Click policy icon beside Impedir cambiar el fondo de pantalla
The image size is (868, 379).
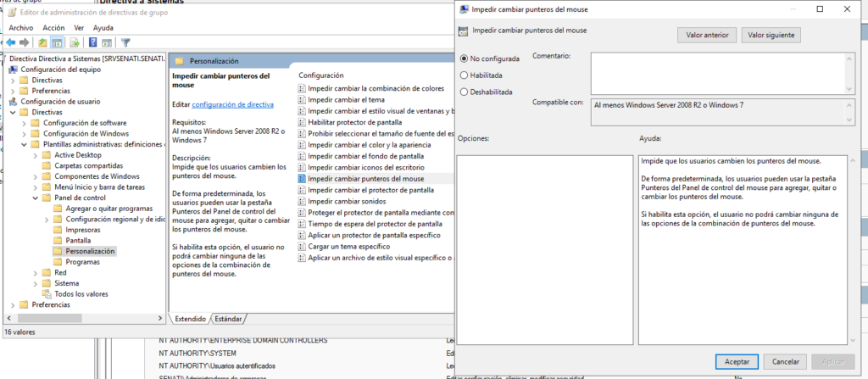point(302,156)
